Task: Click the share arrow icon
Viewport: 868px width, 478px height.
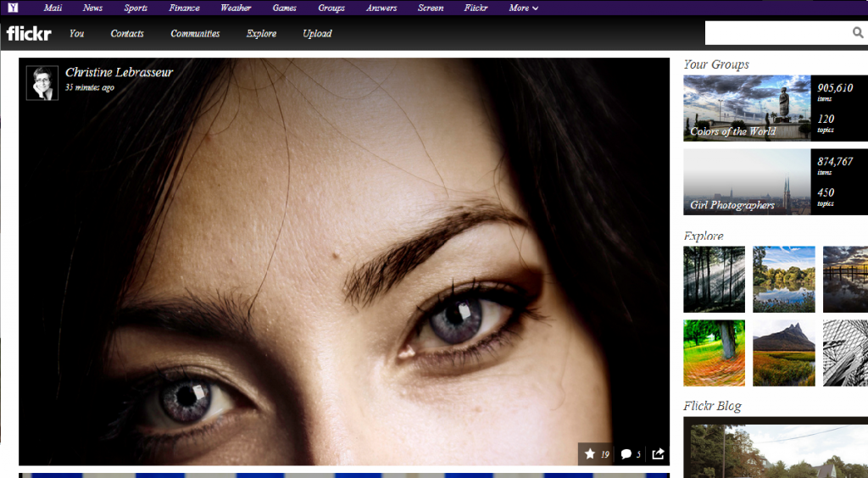Action: tap(658, 454)
